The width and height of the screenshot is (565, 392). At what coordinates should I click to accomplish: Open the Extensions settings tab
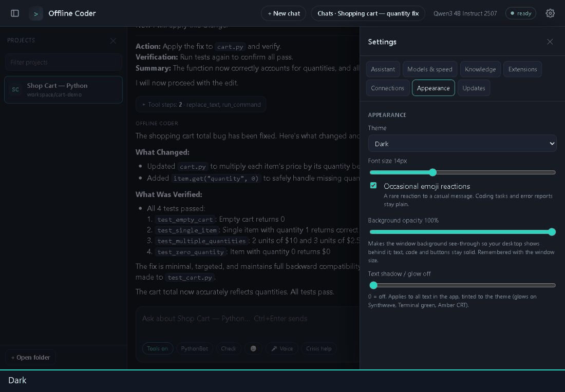(522, 69)
